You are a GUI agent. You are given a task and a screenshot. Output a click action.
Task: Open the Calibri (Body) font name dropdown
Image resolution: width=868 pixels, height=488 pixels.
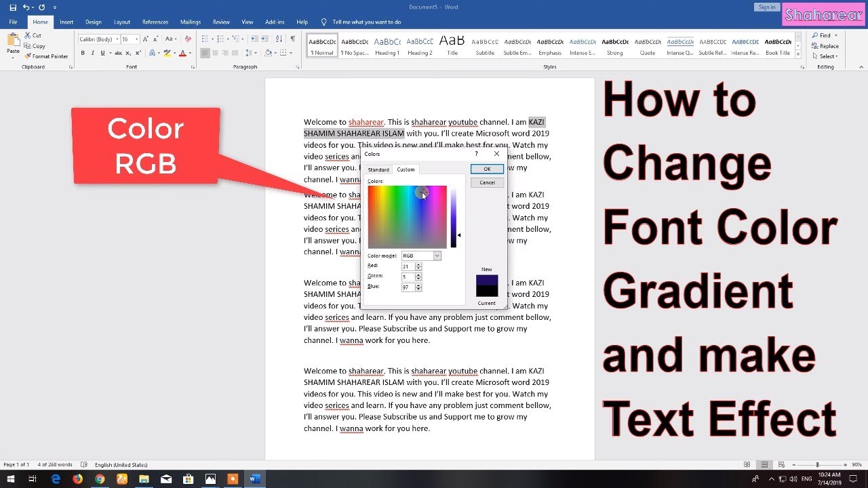tap(117, 39)
